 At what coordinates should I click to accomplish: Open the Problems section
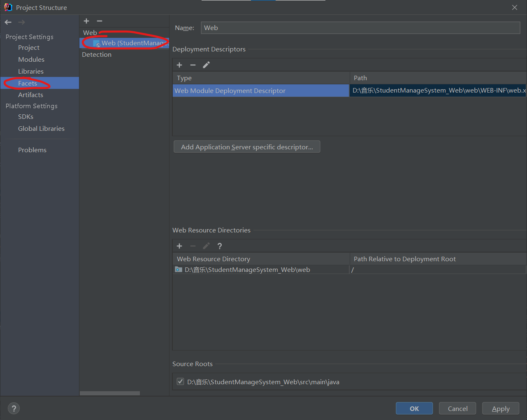32,150
